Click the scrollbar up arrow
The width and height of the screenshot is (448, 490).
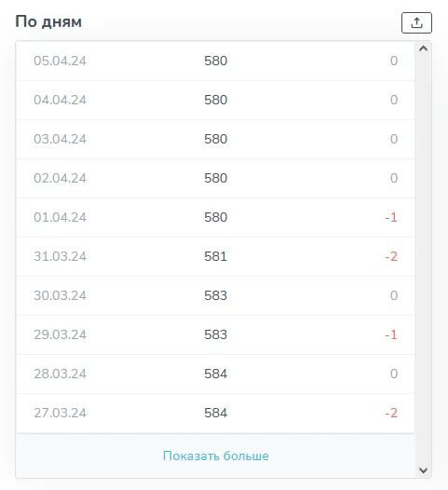coord(423,48)
